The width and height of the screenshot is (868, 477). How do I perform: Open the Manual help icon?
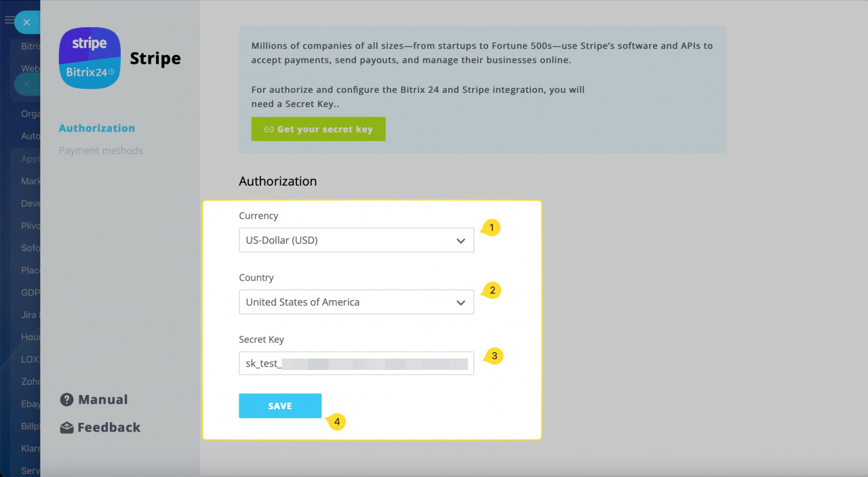(x=66, y=400)
